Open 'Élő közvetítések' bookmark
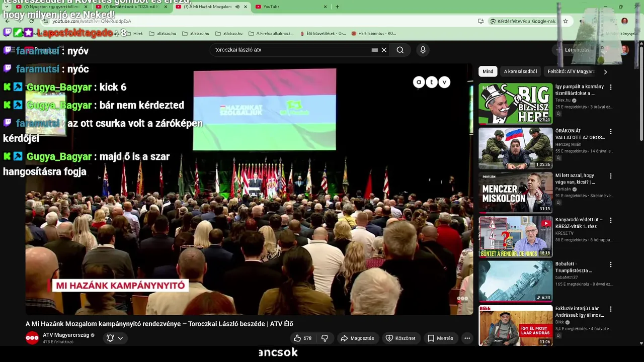The height and width of the screenshot is (362, 644). [x=322, y=33]
